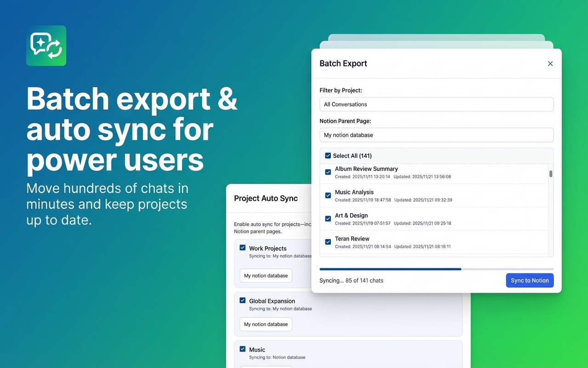Toggle the Teran Review checkbox
Screen dimensions: 588x368
click(x=328, y=241)
